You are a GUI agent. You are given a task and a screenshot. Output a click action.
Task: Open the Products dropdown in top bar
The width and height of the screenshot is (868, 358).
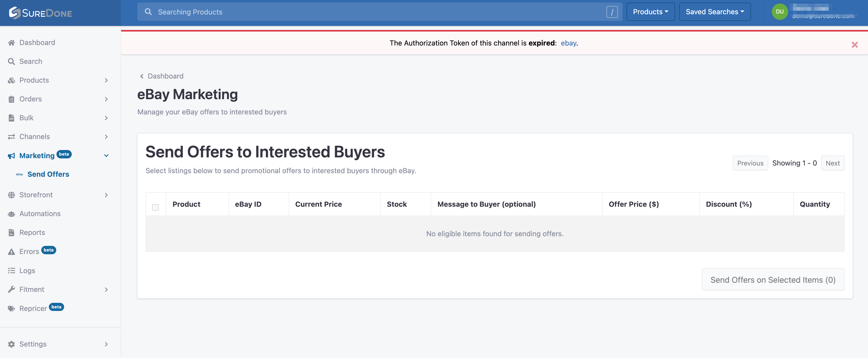[x=650, y=12]
